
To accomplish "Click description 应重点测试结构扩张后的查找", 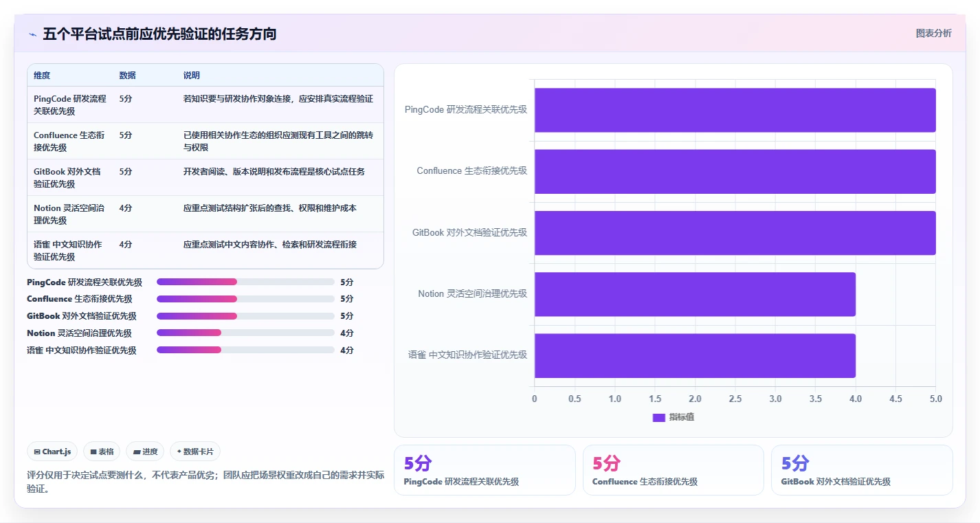I will coord(270,208).
